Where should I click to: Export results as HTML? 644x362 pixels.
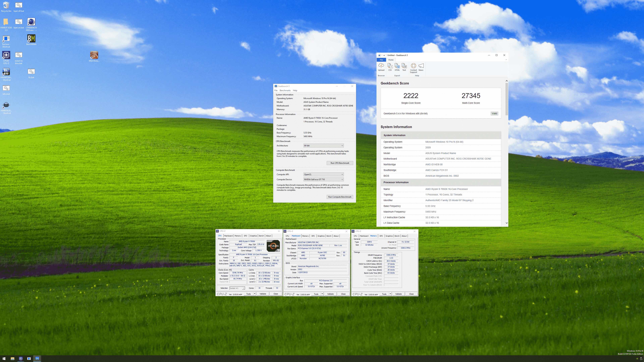tap(397, 67)
